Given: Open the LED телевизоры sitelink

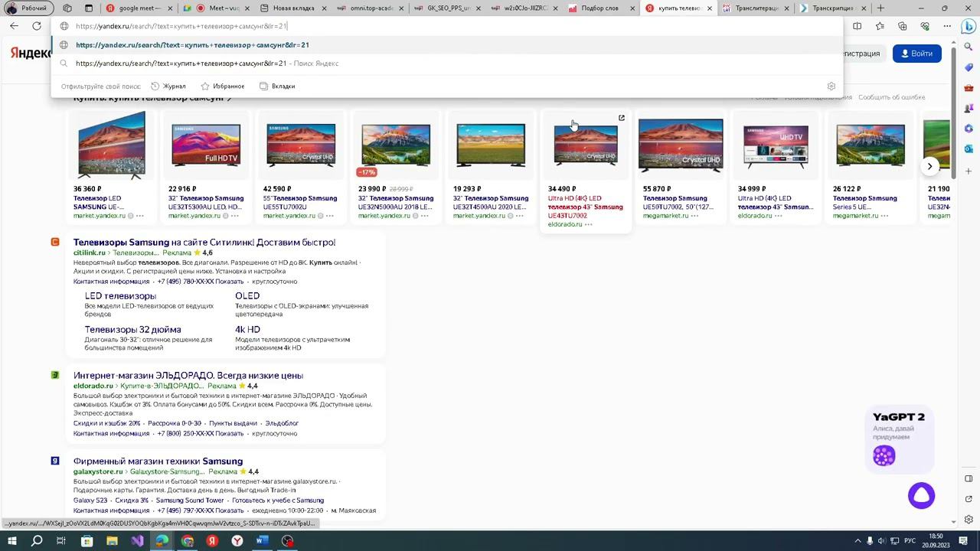Looking at the screenshot, I should coord(120,296).
